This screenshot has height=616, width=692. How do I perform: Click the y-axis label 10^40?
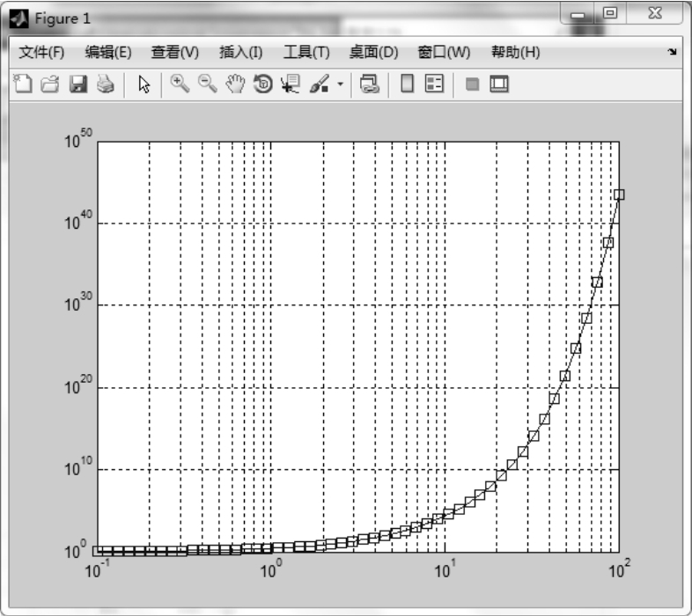[x=78, y=220]
